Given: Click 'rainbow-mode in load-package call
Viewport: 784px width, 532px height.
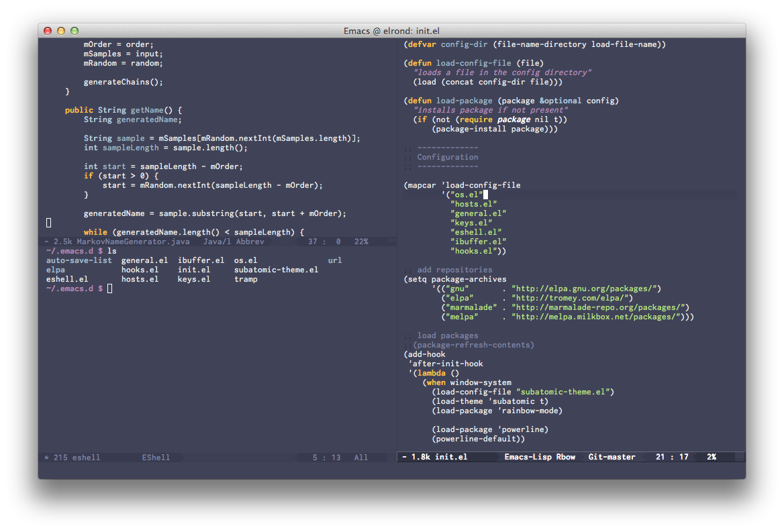Looking at the screenshot, I should tap(528, 411).
